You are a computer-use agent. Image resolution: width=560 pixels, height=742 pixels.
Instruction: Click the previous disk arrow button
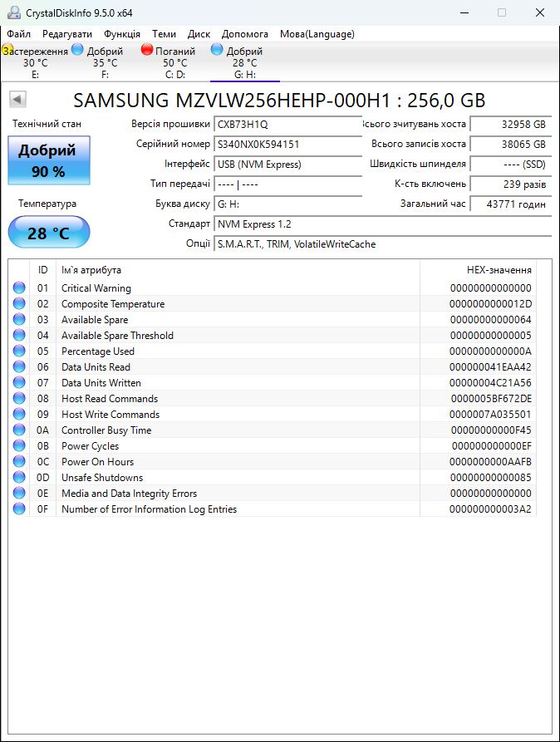coord(17,100)
